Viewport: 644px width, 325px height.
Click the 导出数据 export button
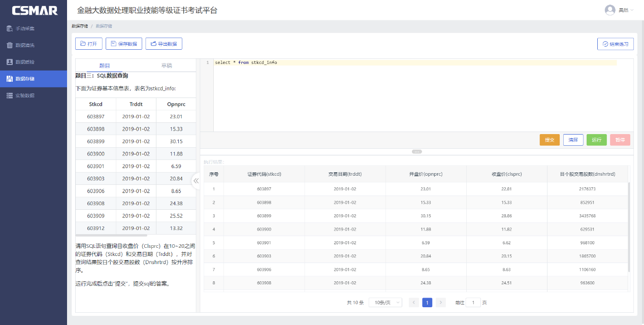click(x=164, y=44)
